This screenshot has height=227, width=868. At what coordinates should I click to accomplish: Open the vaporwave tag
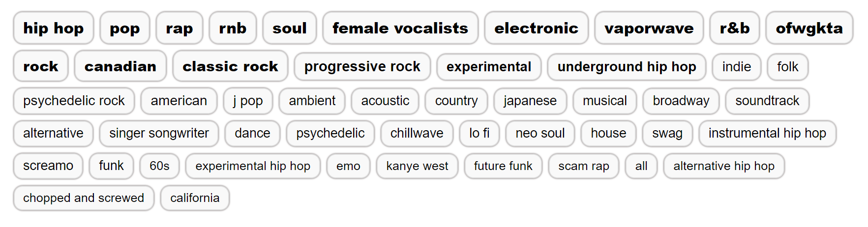tap(649, 28)
